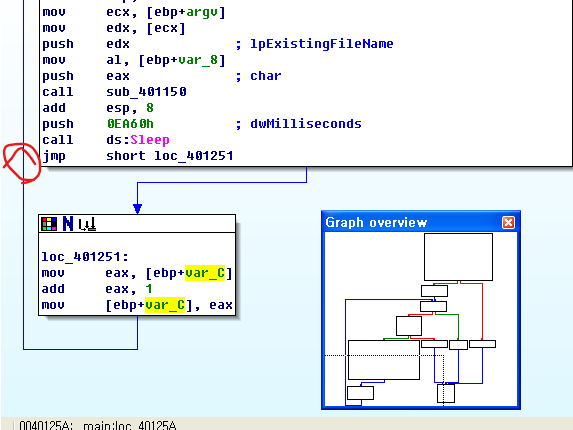This screenshot has width=573, height=430.
Task: Click the Sleep function reference
Action: pos(150,140)
